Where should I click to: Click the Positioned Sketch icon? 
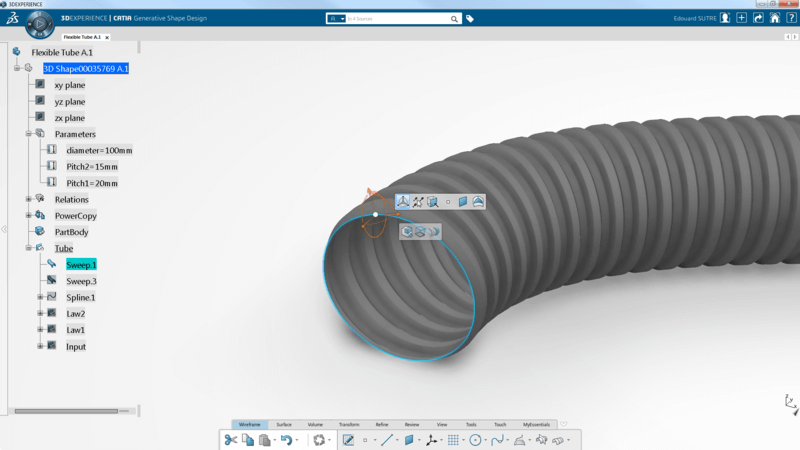point(348,440)
